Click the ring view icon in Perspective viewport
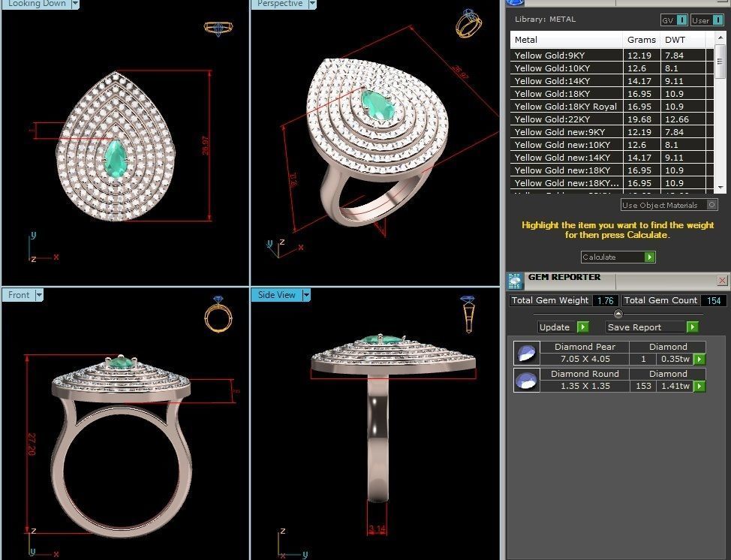The height and width of the screenshot is (560, 731). click(x=468, y=23)
